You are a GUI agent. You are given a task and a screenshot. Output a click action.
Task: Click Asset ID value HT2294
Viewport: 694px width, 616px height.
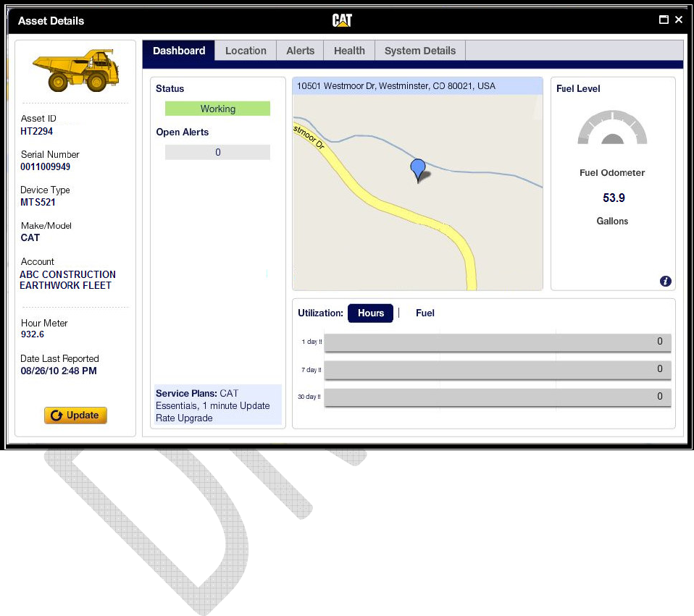(36, 131)
